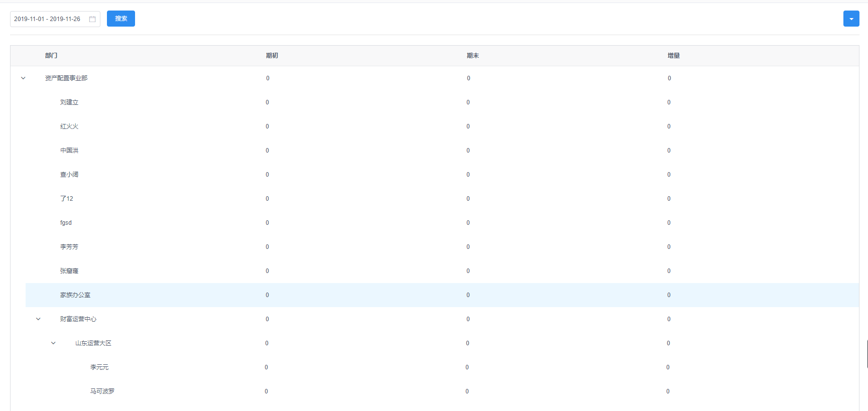Click the blue 搜索 search button
The width and height of the screenshot is (868, 411).
(x=121, y=19)
